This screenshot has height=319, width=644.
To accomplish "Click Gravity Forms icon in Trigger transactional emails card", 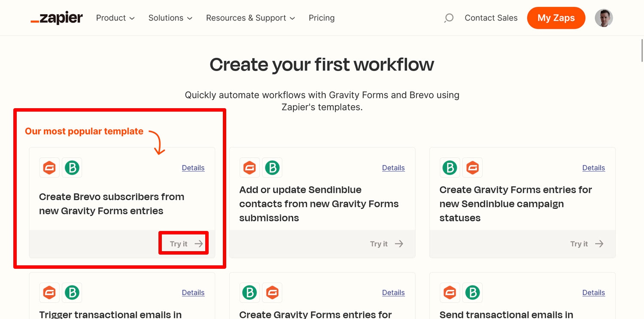I will [x=49, y=292].
